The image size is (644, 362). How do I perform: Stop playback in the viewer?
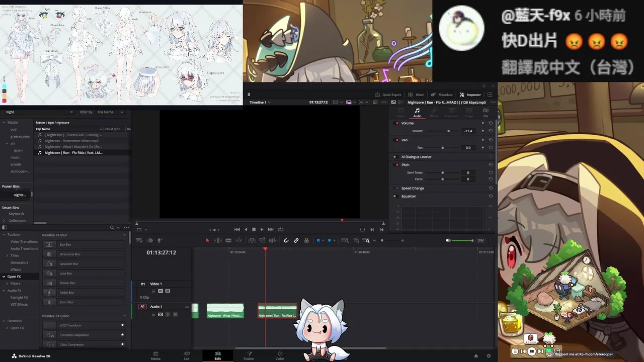tap(254, 229)
